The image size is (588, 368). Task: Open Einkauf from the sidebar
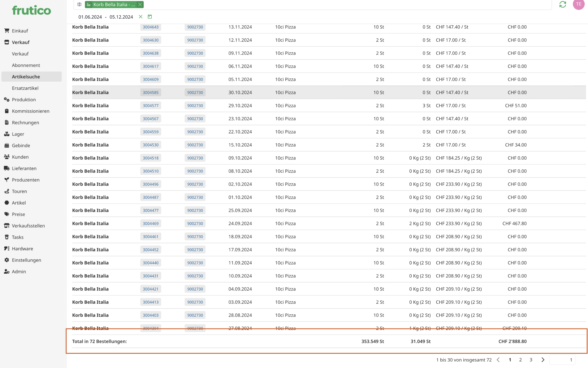pos(20,31)
